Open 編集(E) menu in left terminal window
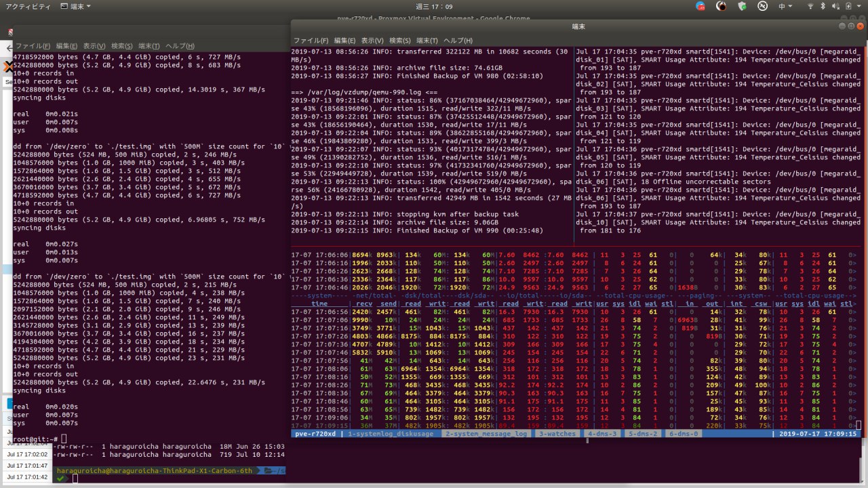Viewport: 868px width, 488px height. click(67, 46)
